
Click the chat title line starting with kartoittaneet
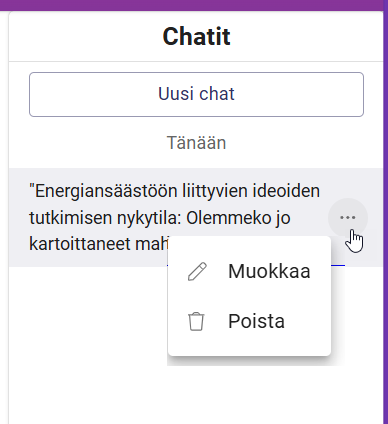pos(100,244)
